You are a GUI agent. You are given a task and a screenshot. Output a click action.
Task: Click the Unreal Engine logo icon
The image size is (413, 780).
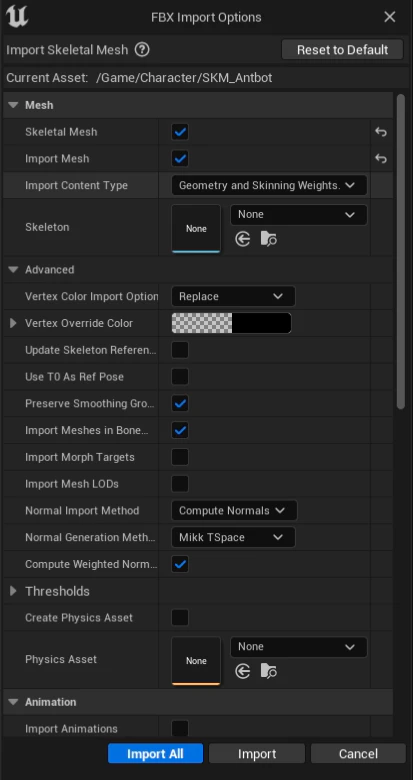pos(17,16)
